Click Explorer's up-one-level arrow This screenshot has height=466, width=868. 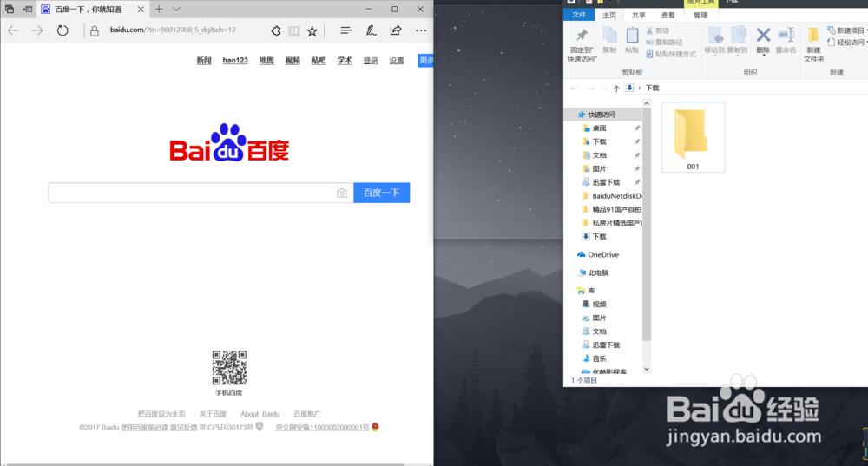tap(616, 89)
